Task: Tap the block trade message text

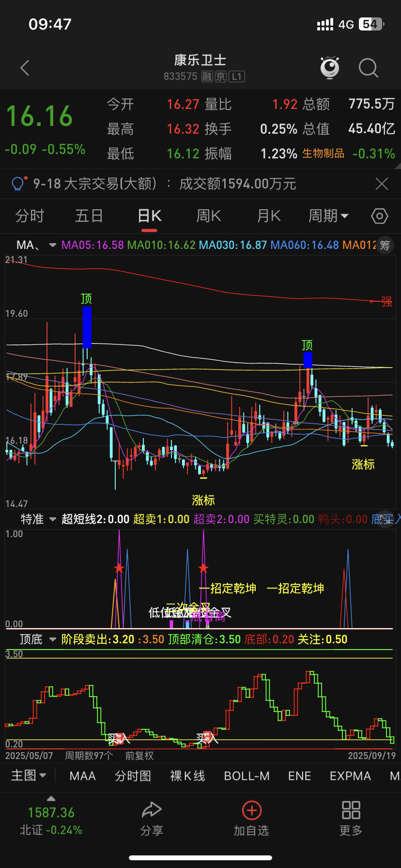Action: point(164,184)
